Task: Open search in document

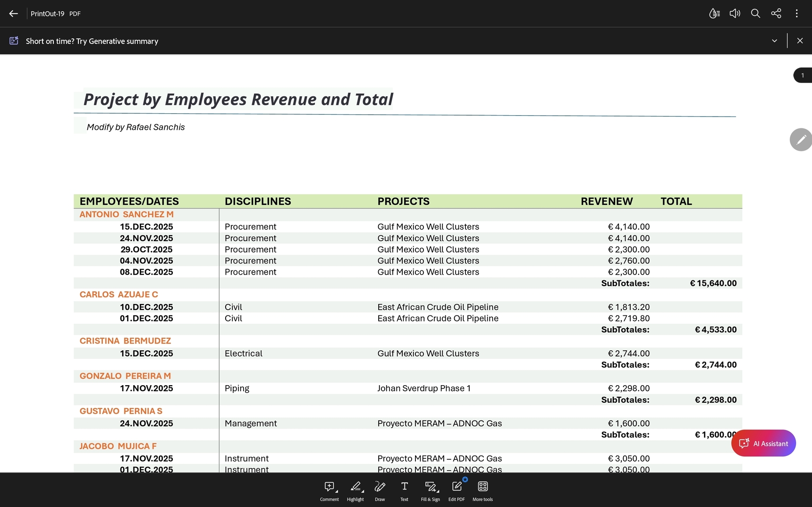Action: pos(755,14)
